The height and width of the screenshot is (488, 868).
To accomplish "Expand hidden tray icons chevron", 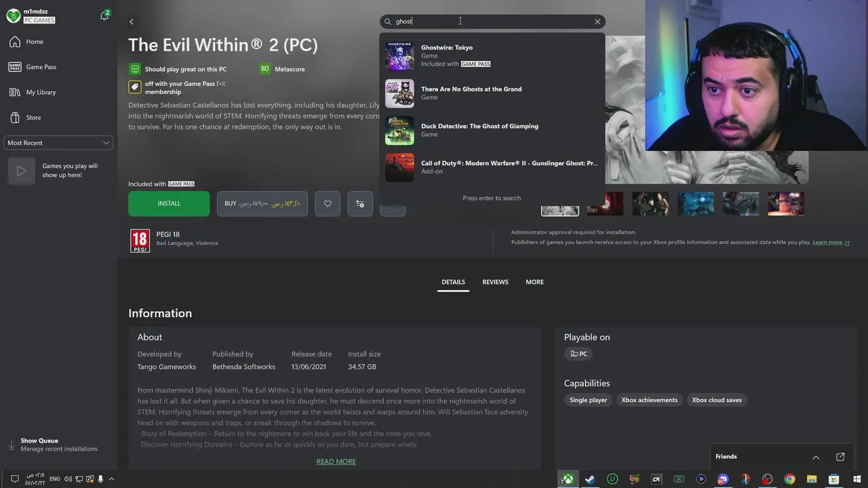I will (111, 479).
